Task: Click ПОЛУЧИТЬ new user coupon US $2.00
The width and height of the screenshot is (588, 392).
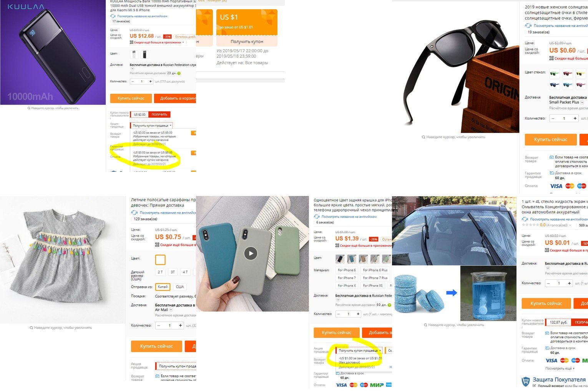Action: [159, 115]
